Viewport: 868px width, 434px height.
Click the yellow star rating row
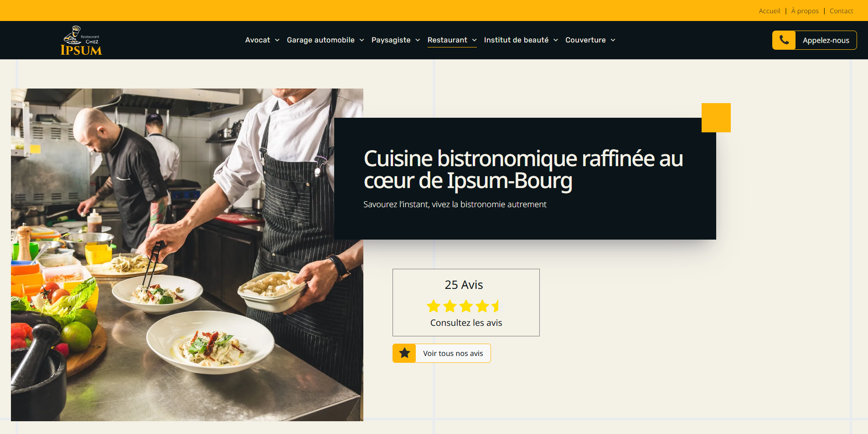464,306
